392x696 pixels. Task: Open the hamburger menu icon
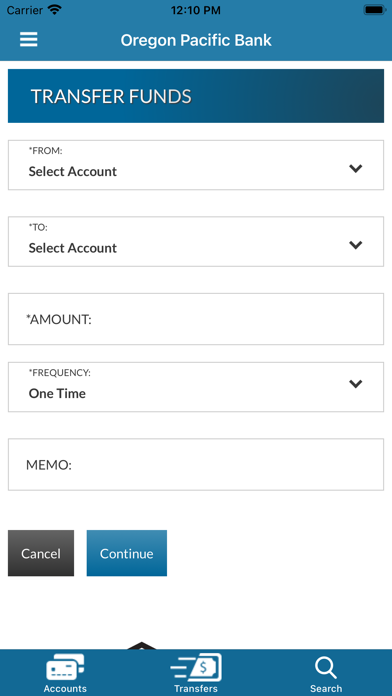click(x=28, y=40)
